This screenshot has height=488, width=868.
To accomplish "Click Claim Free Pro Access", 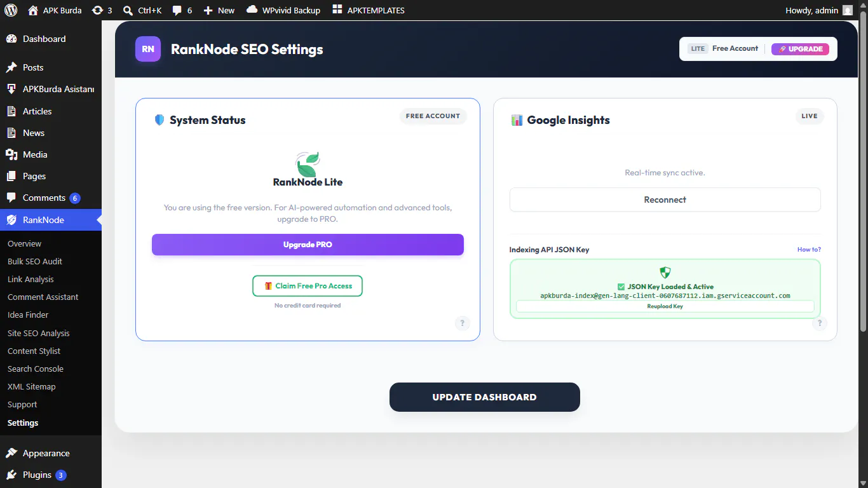I will coord(308,286).
